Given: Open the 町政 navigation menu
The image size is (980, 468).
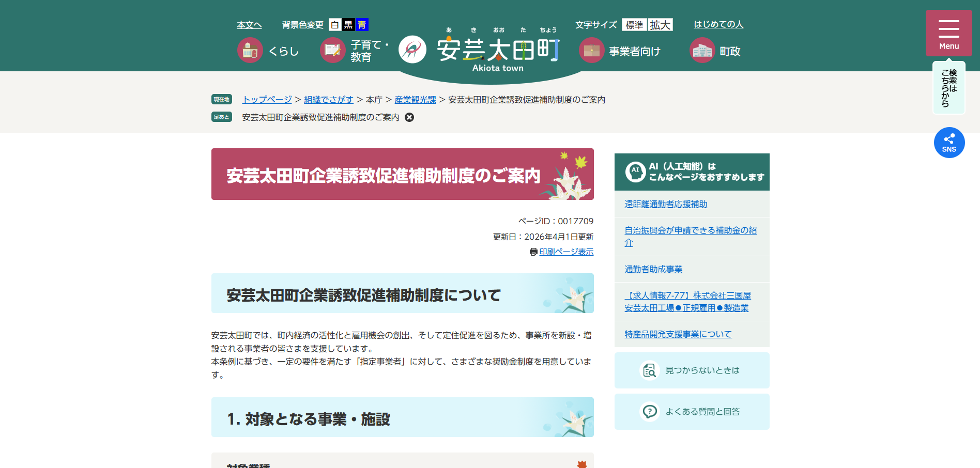Looking at the screenshot, I should [x=715, y=51].
